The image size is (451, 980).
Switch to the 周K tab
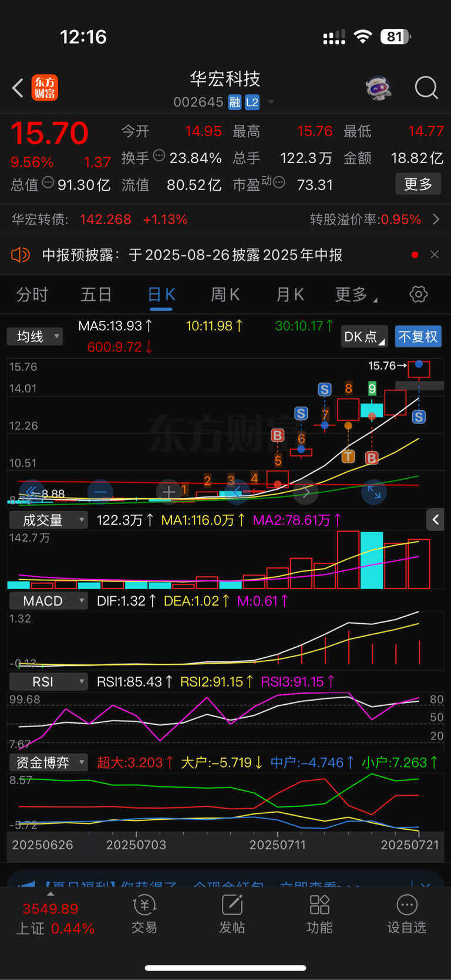click(225, 295)
